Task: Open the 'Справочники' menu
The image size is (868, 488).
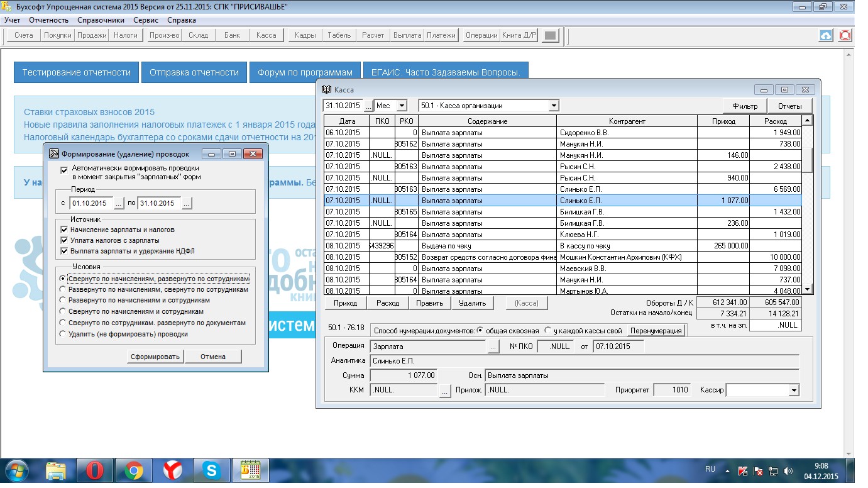Action: coord(101,20)
